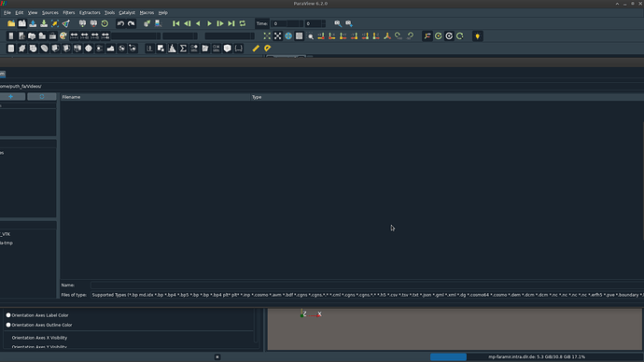Image resolution: width=644 pixels, height=362 pixels.
Task: Open the color array dropdown
Action: pyautogui.click(x=136, y=36)
